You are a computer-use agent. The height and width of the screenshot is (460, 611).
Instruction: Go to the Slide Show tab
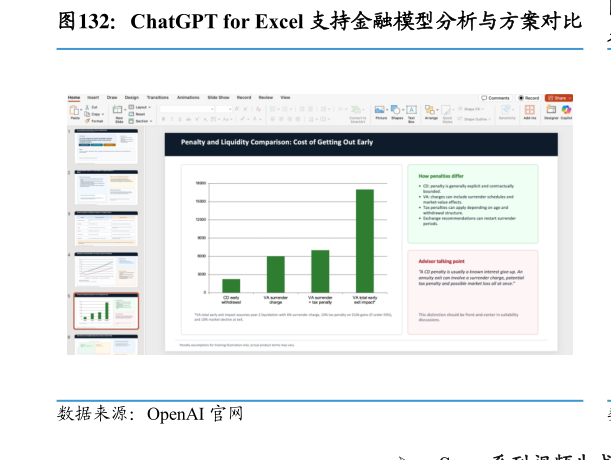coord(219,97)
